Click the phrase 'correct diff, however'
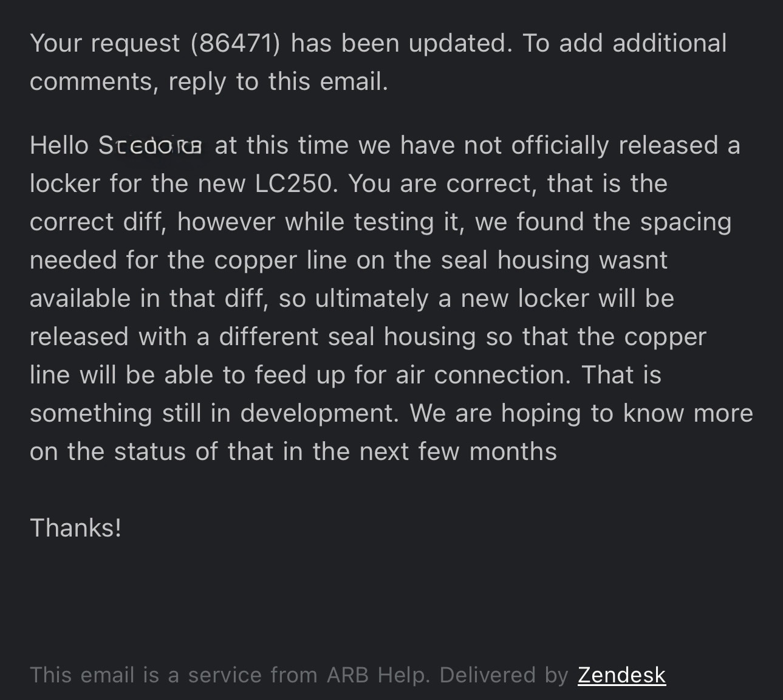Viewport: 783px width, 700px height. pyautogui.click(x=152, y=222)
